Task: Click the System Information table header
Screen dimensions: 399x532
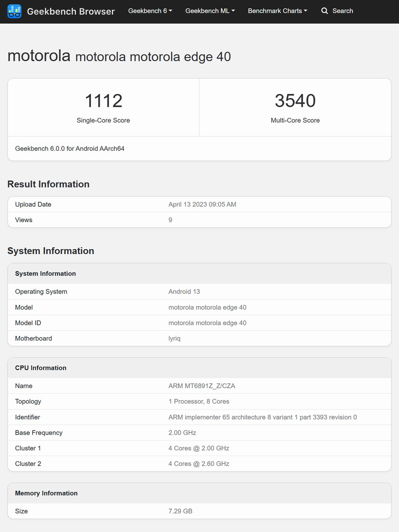Action: pos(199,274)
